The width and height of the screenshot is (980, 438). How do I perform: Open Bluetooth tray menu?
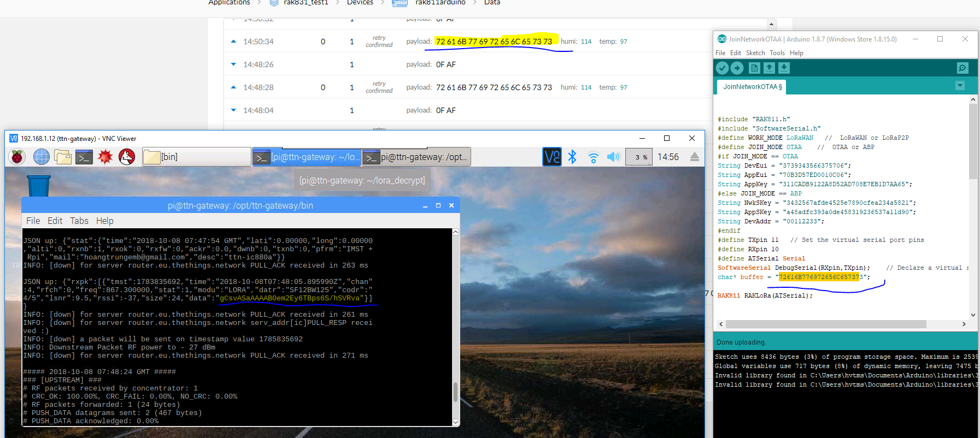pos(572,157)
